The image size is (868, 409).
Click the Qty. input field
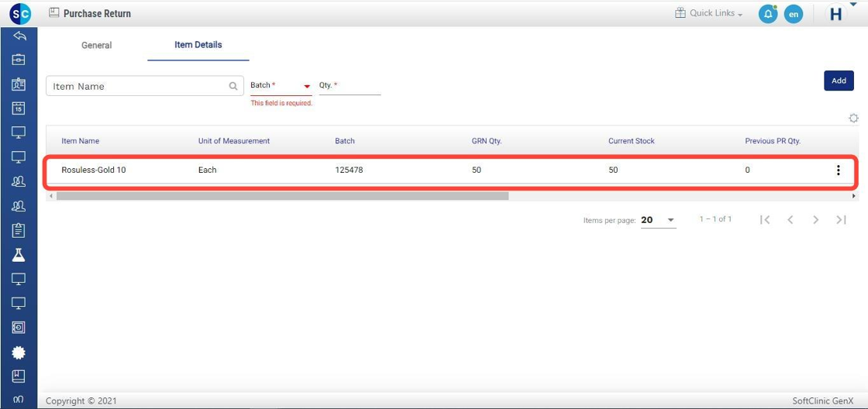coord(350,86)
